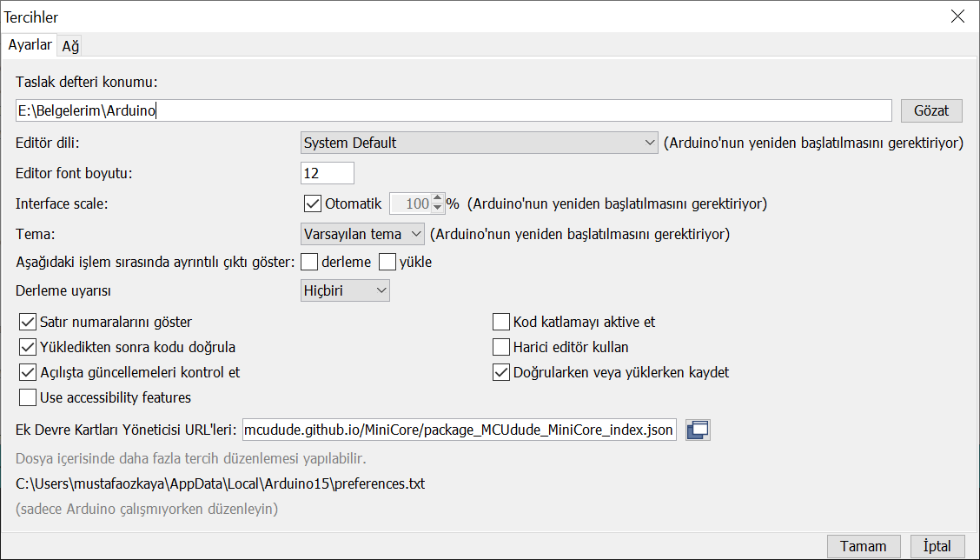
Task: Toggle Doğrularken veya yüklerken kaydet checkbox
Action: (501, 372)
